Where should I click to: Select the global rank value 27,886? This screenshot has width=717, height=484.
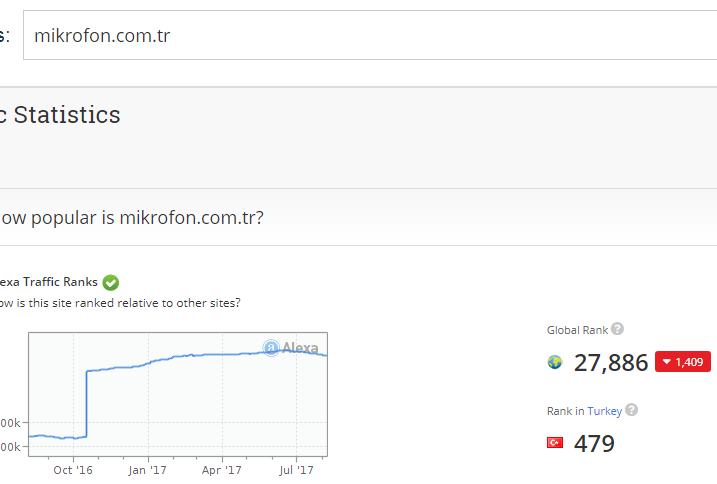[611, 363]
